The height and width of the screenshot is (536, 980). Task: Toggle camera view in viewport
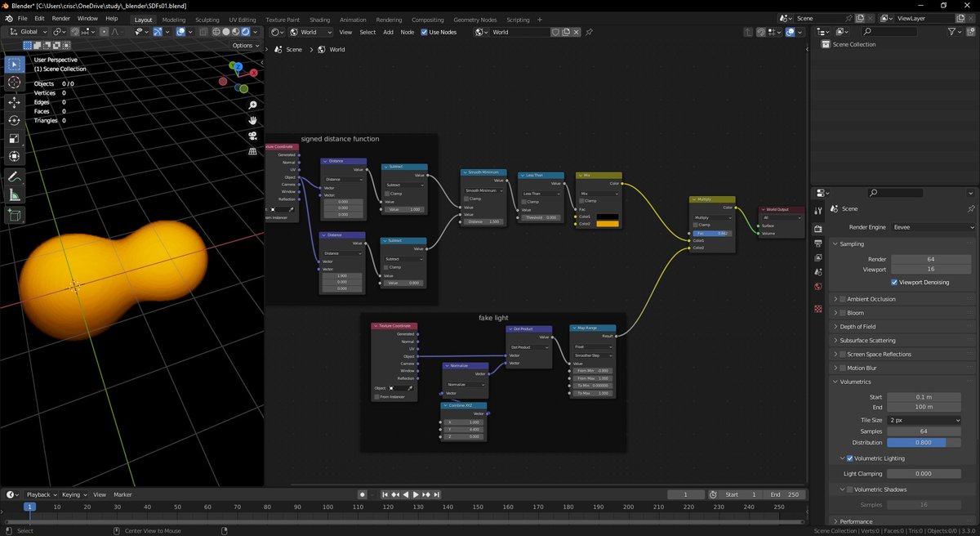[253, 136]
